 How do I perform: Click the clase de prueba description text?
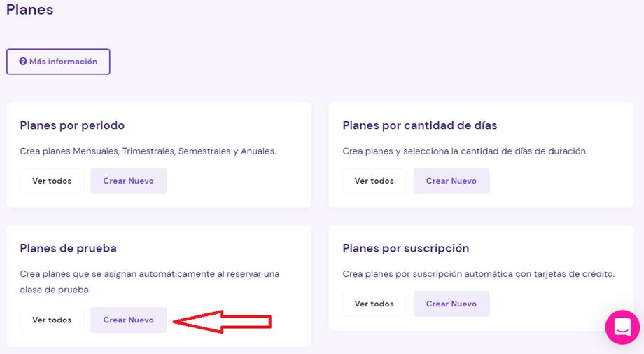tap(150, 282)
